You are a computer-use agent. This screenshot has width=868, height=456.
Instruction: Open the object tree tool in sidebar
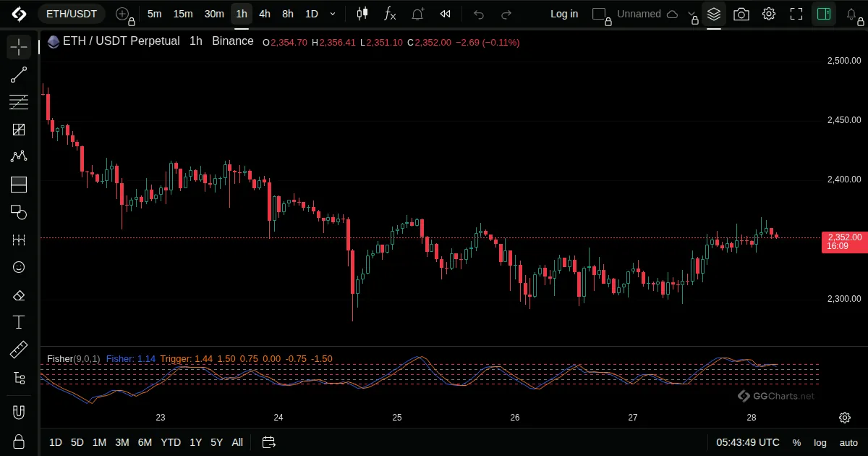click(x=19, y=378)
